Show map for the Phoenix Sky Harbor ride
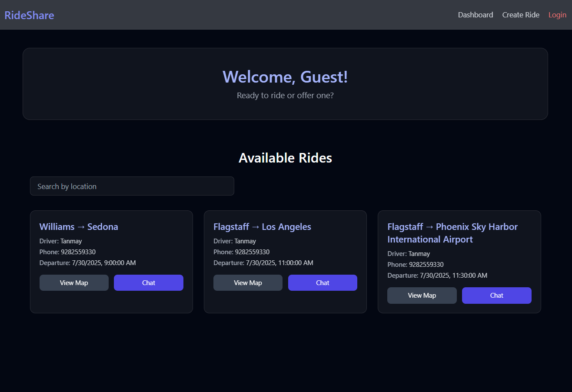 pos(422,295)
